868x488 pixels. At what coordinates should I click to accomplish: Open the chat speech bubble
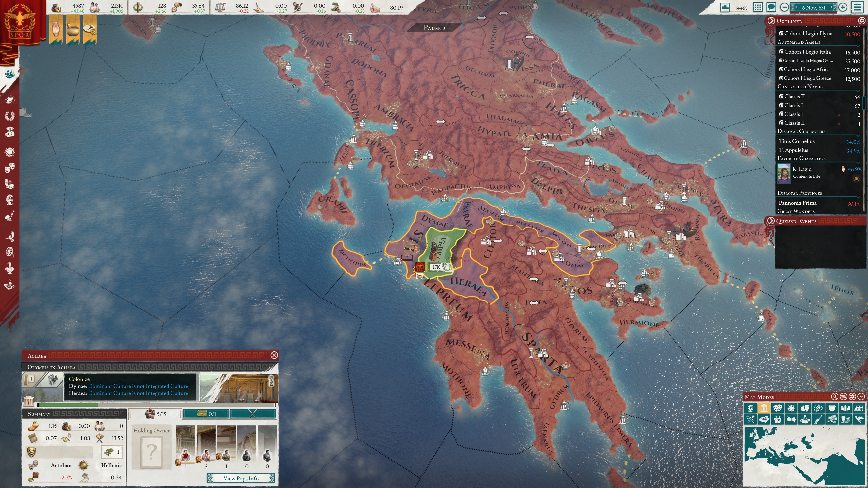tap(771, 7)
